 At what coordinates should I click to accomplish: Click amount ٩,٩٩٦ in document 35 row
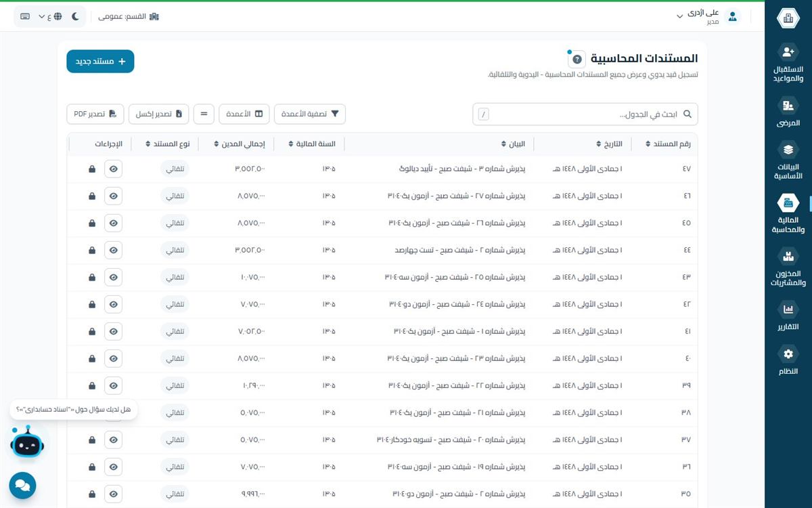click(253, 494)
